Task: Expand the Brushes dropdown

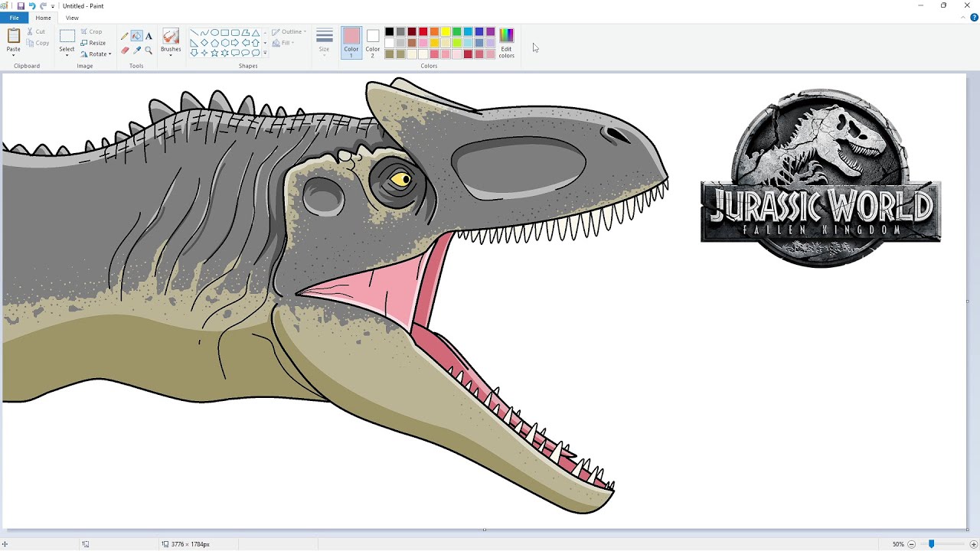Action: pyautogui.click(x=171, y=55)
